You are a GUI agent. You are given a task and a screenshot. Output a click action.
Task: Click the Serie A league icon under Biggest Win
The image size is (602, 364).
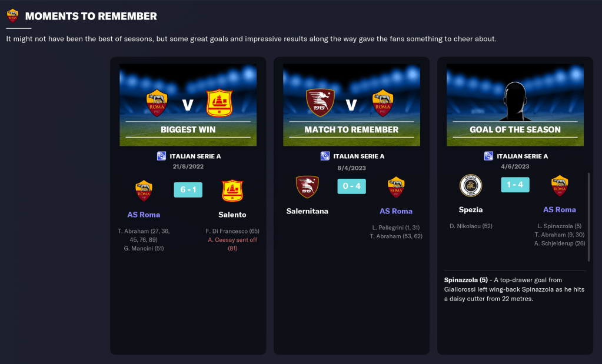pyautogui.click(x=162, y=156)
